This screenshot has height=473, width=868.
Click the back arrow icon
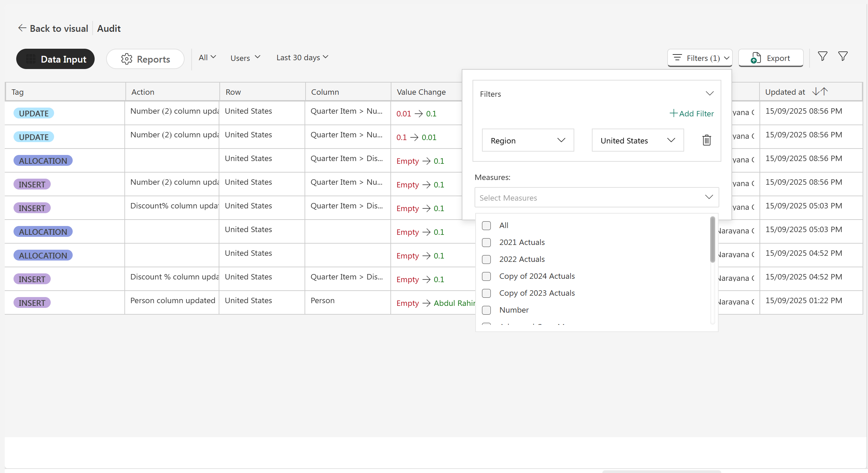pyautogui.click(x=22, y=28)
